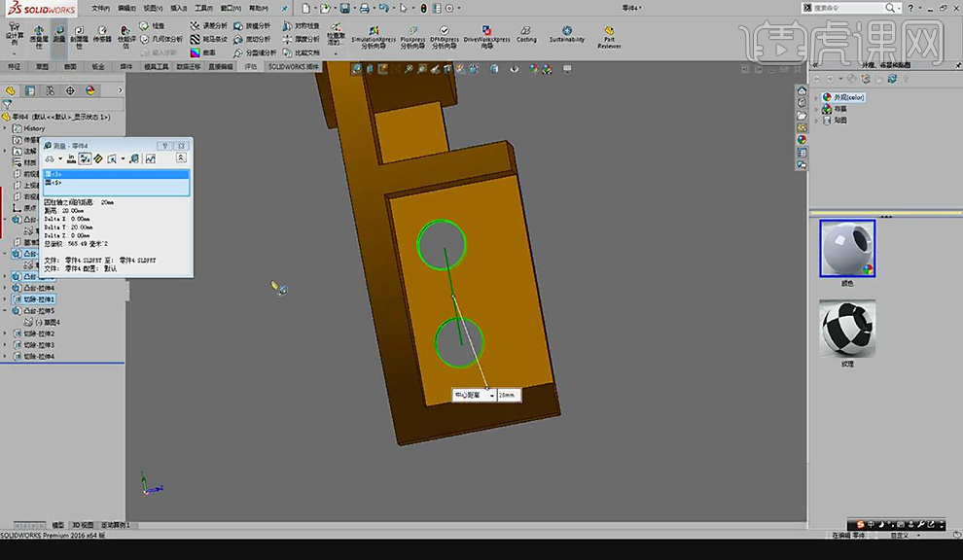The image size is (963, 560).
Task: Click the Costing tool icon
Action: (526, 34)
